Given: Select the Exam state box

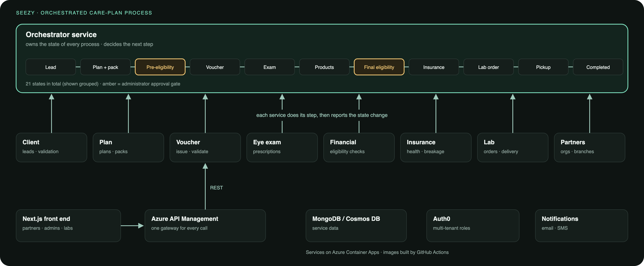Looking at the screenshot, I should pyautogui.click(x=269, y=67).
